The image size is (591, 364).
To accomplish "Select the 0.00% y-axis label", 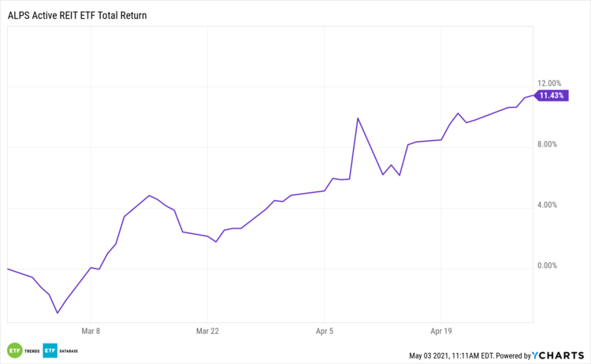I will [x=548, y=267].
